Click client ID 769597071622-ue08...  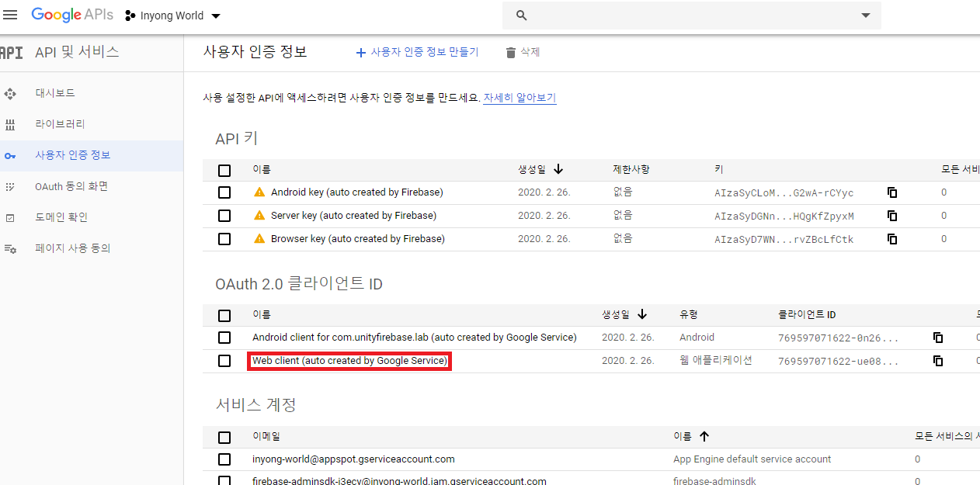tap(839, 362)
